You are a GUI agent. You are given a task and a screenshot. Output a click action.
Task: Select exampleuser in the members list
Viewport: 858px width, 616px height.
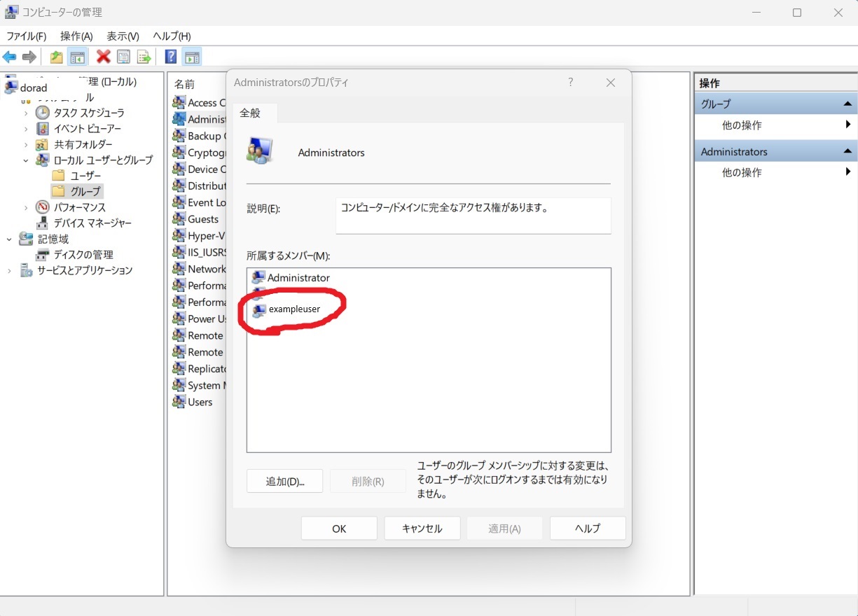click(x=294, y=309)
